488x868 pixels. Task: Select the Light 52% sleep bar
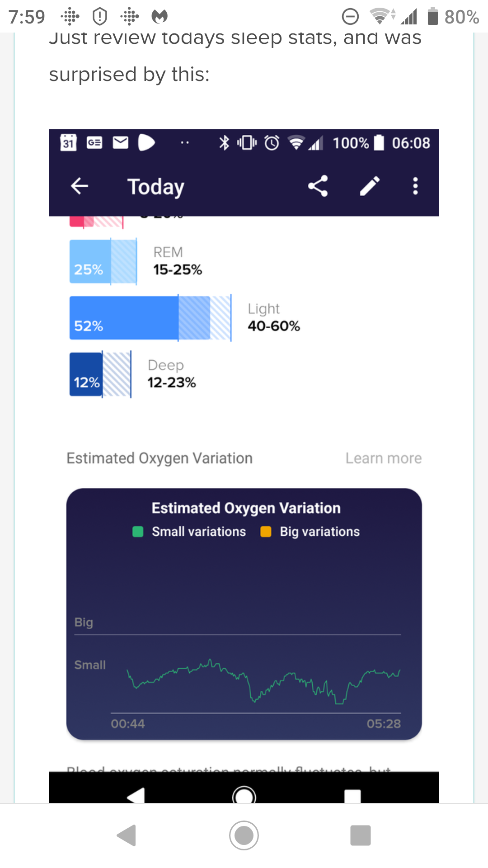(x=149, y=318)
